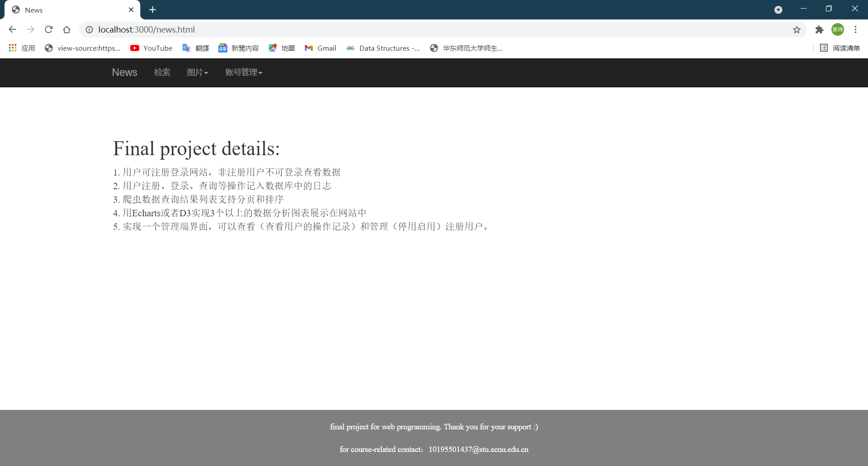Open Gmail from the bookmarks bar
This screenshot has width=868, height=466.
[320, 48]
